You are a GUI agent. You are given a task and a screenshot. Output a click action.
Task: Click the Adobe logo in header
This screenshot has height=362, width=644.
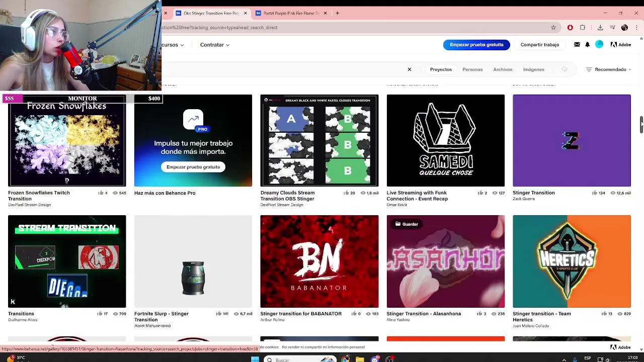coord(621,45)
